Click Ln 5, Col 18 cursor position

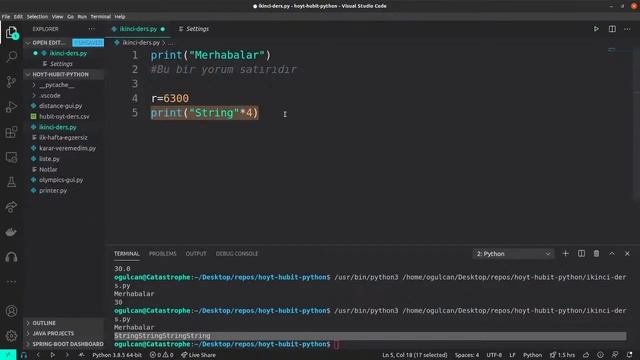click(415, 355)
